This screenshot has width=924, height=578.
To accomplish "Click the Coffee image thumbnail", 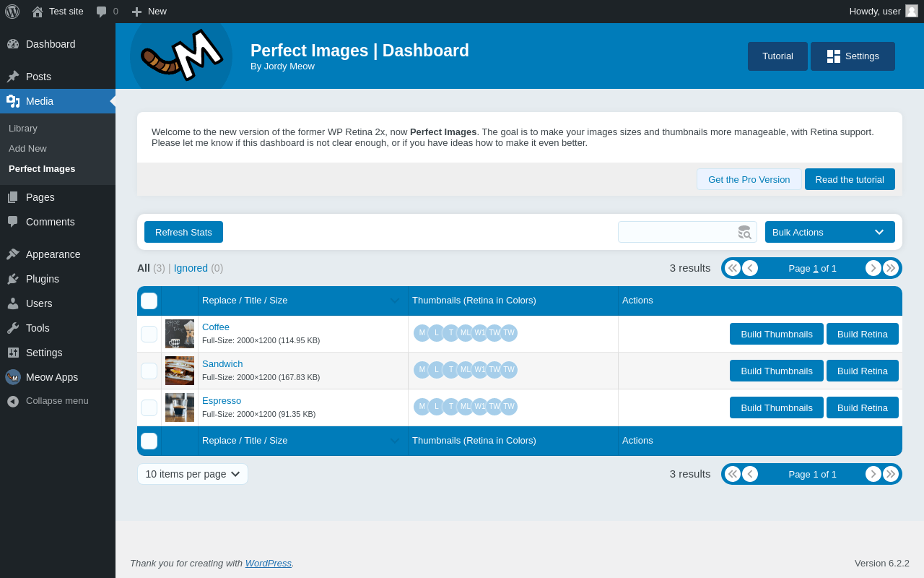I will point(180,334).
